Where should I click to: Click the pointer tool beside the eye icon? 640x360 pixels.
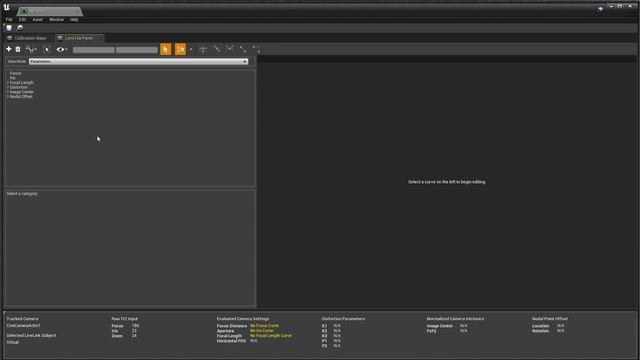(47, 49)
